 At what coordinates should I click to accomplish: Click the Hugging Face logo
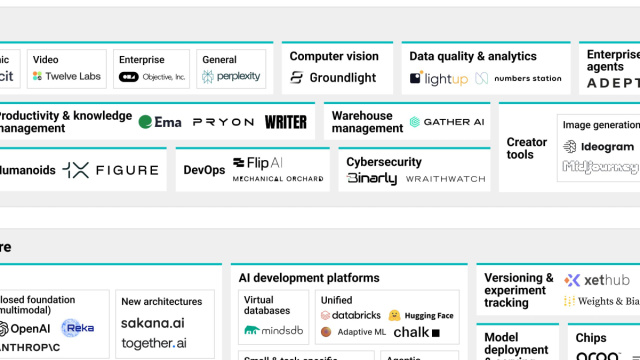click(421, 316)
